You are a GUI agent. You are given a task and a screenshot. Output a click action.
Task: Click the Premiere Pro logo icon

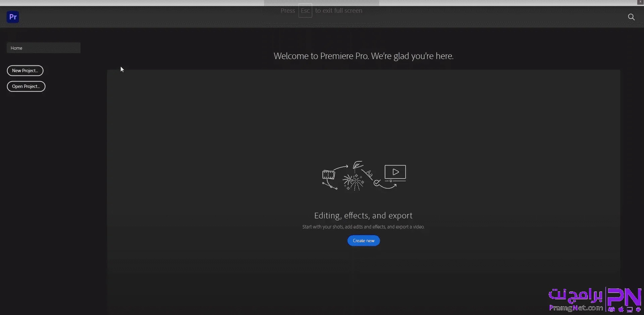click(13, 17)
